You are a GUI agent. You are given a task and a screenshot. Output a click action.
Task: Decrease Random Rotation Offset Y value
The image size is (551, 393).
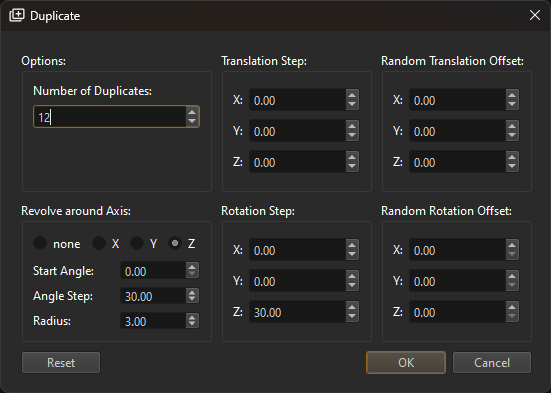pos(512,285)
